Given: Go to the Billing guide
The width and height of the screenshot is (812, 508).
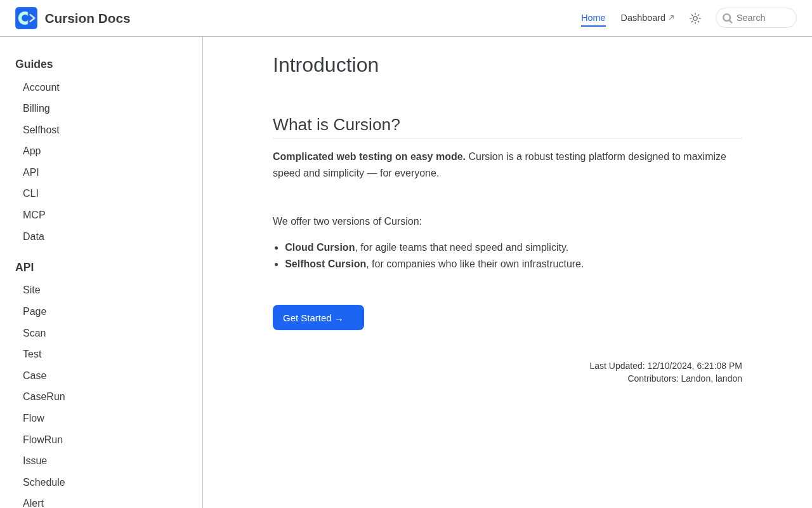Looking at the screenshot, I should coord(36,109).
